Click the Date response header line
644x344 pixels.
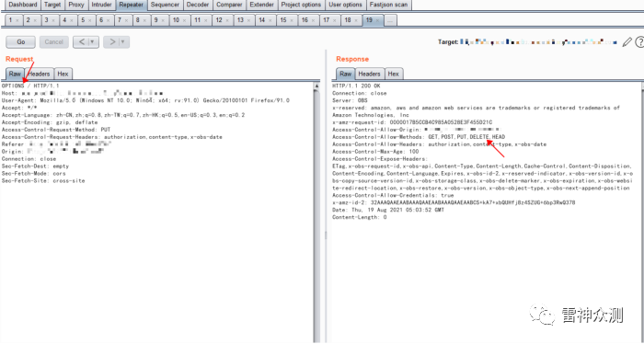tap(388, 211)
